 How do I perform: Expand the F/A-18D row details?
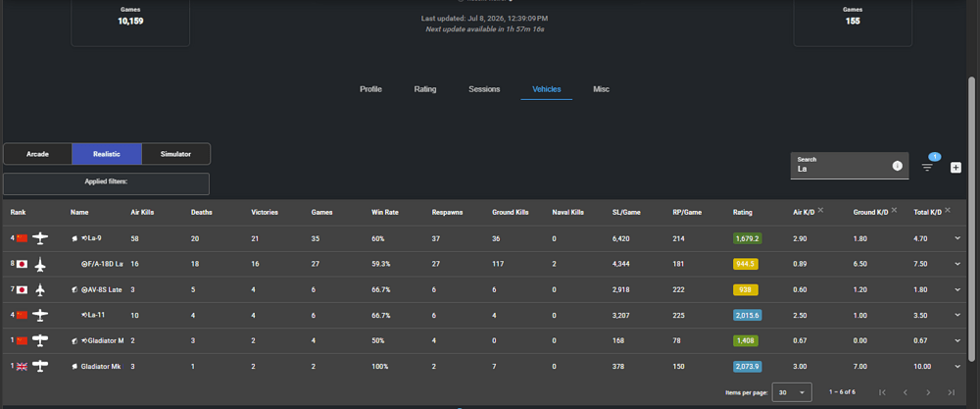click(x=957, y=264)
